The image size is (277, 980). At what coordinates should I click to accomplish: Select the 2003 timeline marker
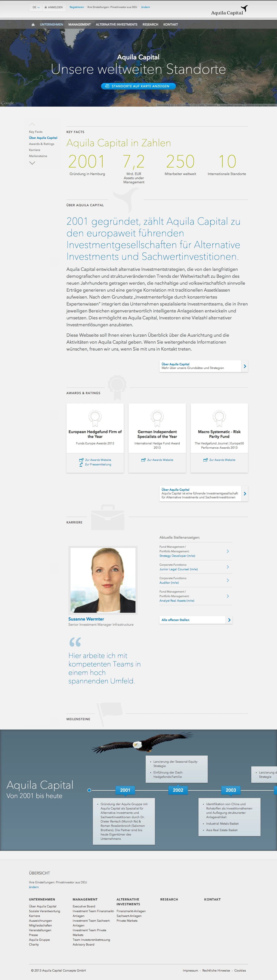coord(231,790)
